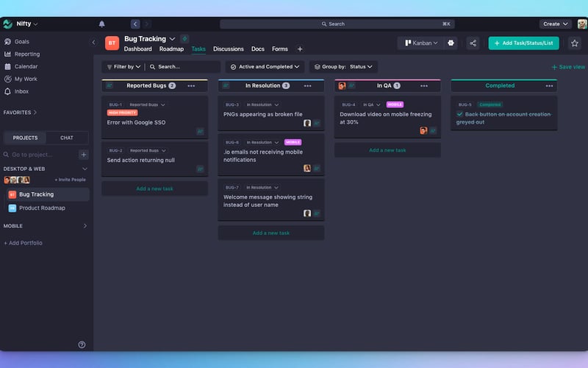Viewport: 588px width, 368px height.
Task: Switch to the Dashboard tab
Action: pos(137,49)
